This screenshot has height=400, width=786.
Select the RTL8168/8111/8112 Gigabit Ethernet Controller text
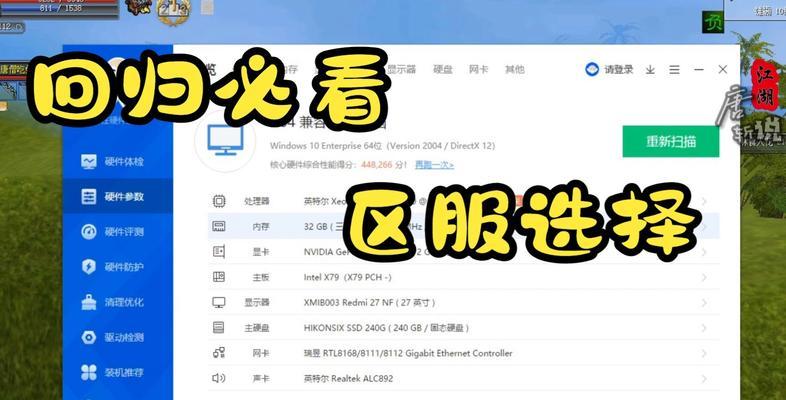point(420,353)
